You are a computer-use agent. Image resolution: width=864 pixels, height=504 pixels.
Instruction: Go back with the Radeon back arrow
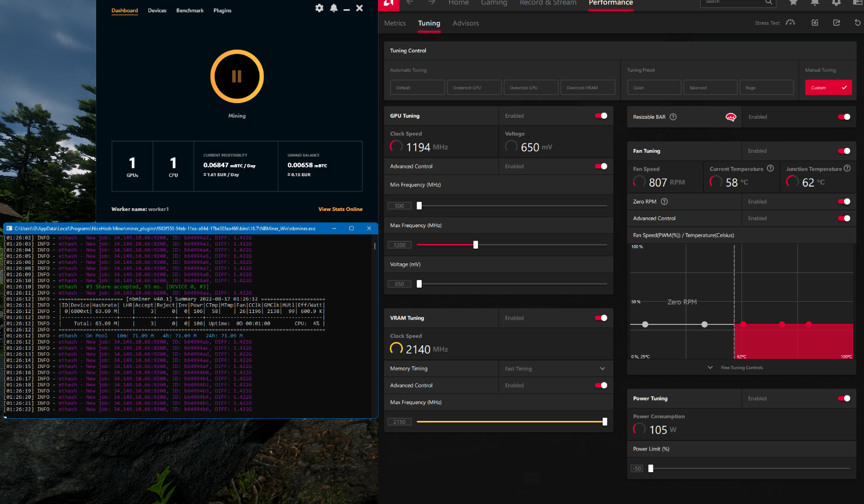(x=410, y=3)
